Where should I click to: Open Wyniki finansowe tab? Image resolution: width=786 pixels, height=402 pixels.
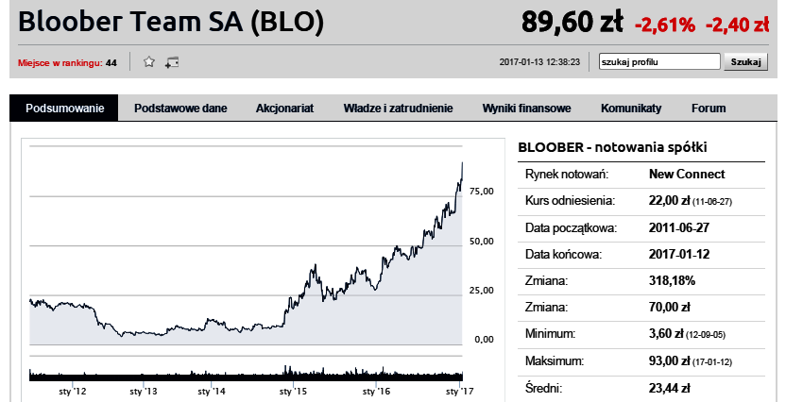click(526, 108)
